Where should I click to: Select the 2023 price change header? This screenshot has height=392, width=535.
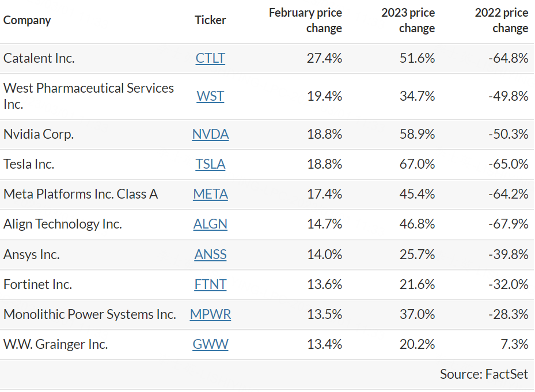[408, 20]
